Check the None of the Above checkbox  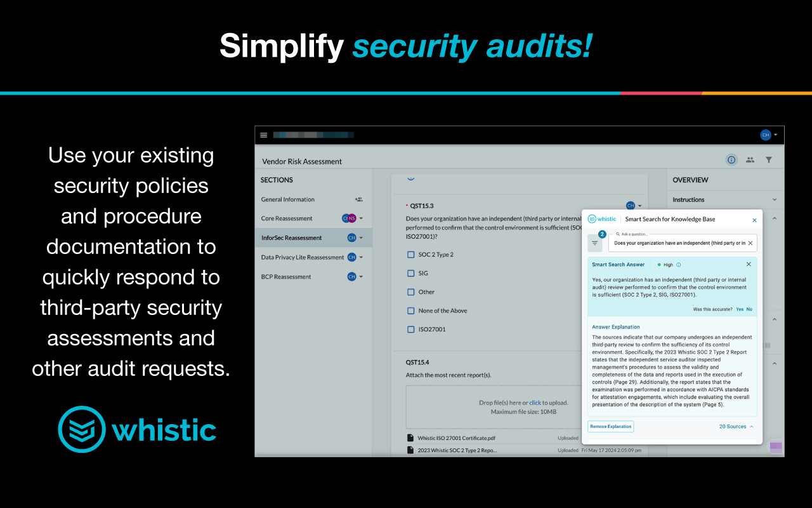[410, 311]
